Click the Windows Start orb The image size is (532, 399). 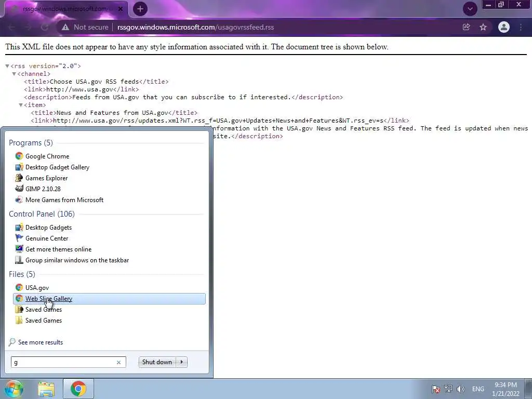tap(14, 389)
